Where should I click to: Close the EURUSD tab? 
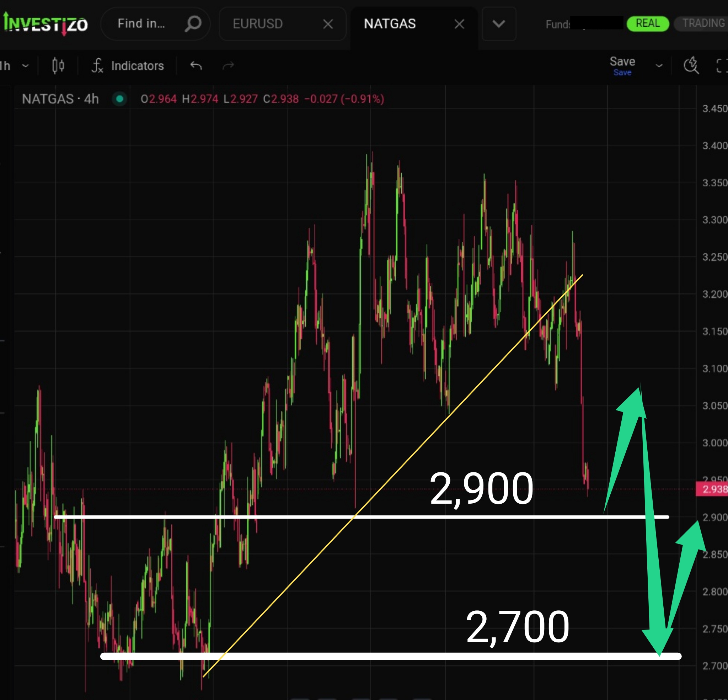click(328, 24)
